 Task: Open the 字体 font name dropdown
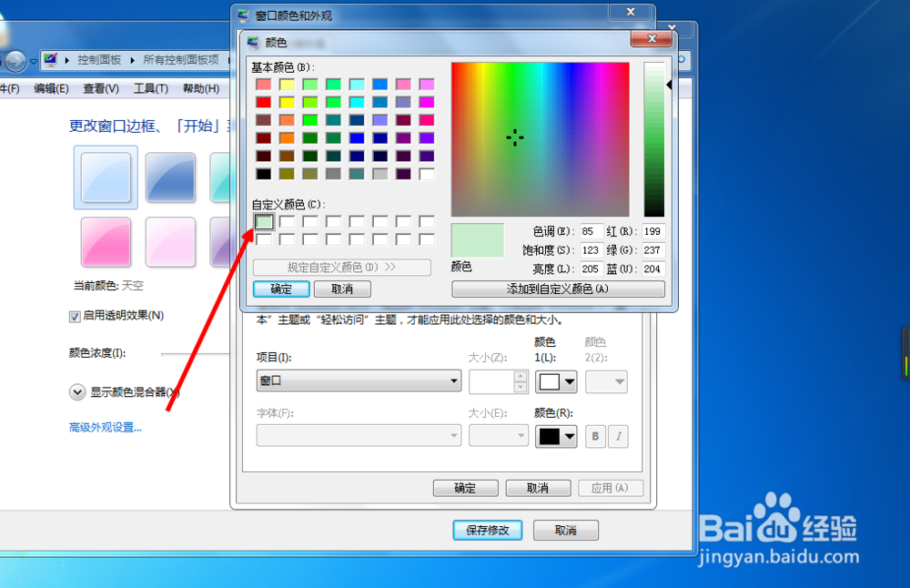(x=359, y=435)
